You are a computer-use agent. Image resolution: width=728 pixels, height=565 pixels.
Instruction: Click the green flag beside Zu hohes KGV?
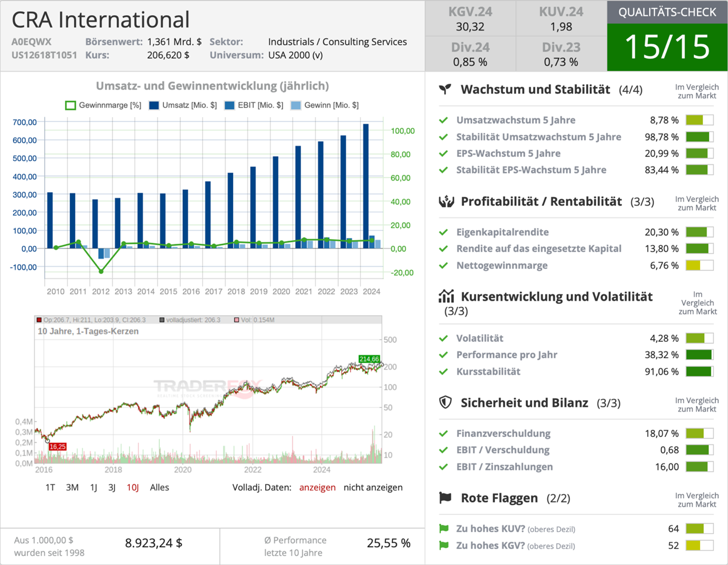coord(444,546)
